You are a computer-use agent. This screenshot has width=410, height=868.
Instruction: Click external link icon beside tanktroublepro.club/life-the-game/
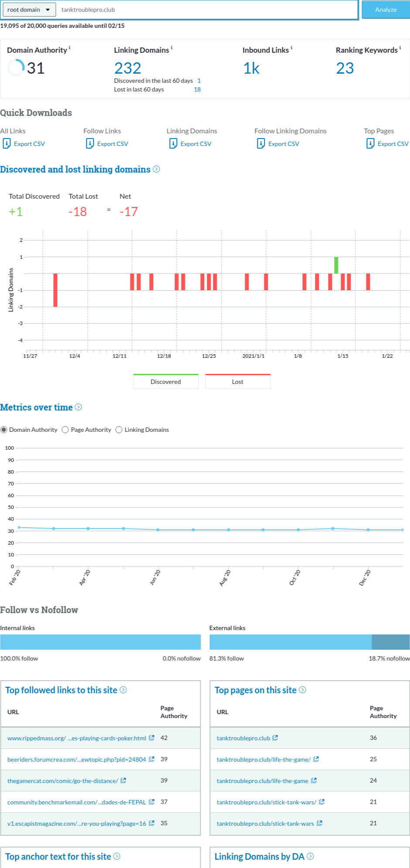click(x=316, y=759)
